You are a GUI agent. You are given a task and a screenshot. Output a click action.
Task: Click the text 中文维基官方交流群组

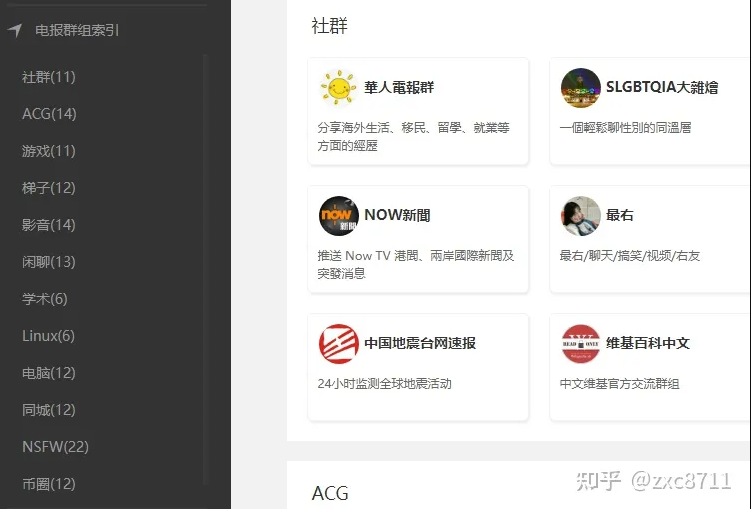pos(619,384)
